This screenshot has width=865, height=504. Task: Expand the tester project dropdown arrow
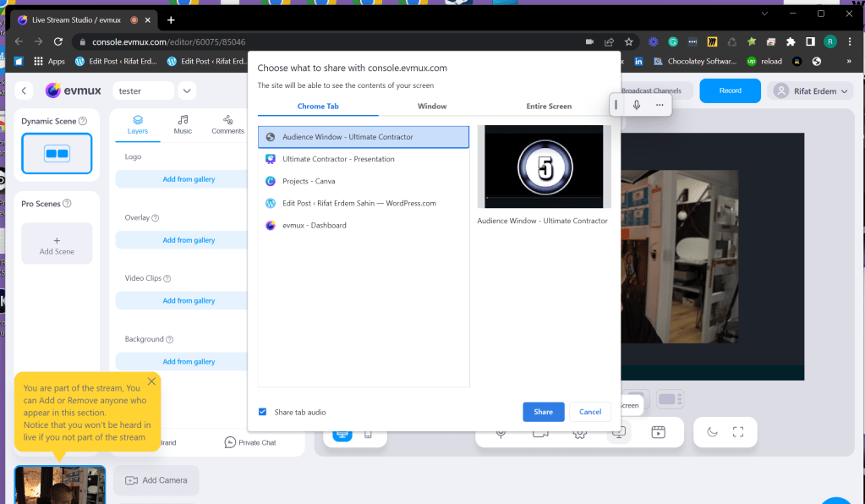point(187,91)
